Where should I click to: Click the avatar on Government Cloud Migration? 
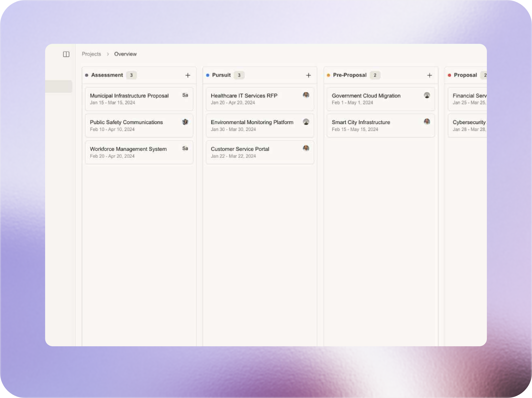427,95
